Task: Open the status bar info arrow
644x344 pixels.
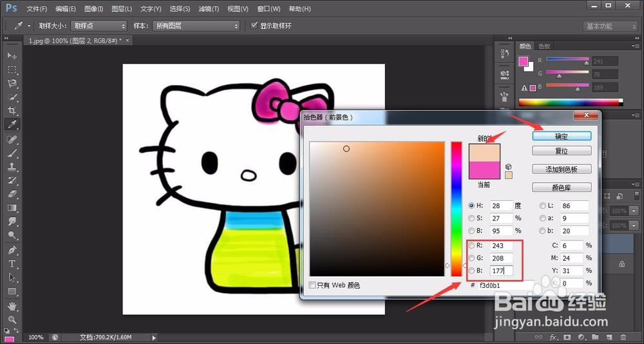Action: point(154,338)
